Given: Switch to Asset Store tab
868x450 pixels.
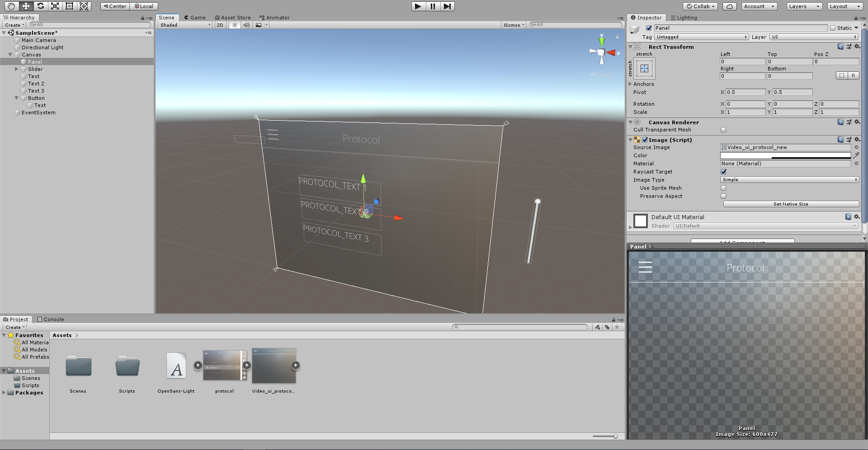Looking at the screenshot, I should (233, 18).
